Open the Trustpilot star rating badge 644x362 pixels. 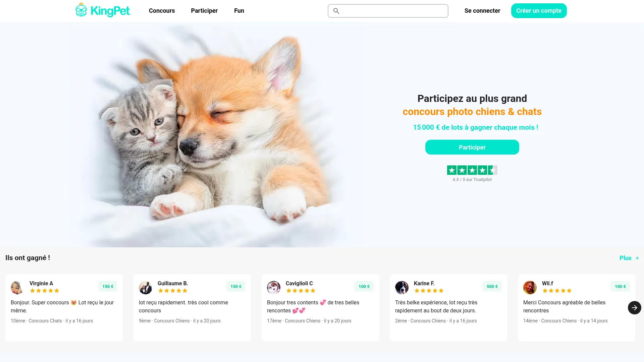click(472, 170)
